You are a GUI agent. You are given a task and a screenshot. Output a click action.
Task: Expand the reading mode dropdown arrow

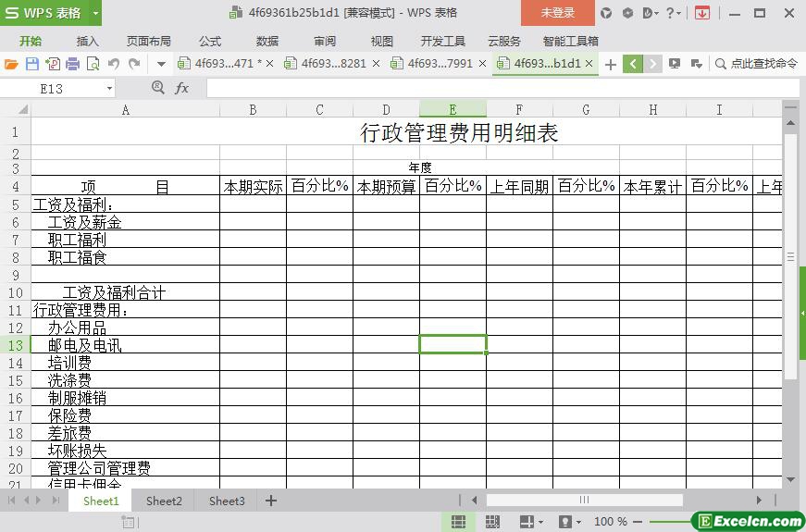[540, 522]
